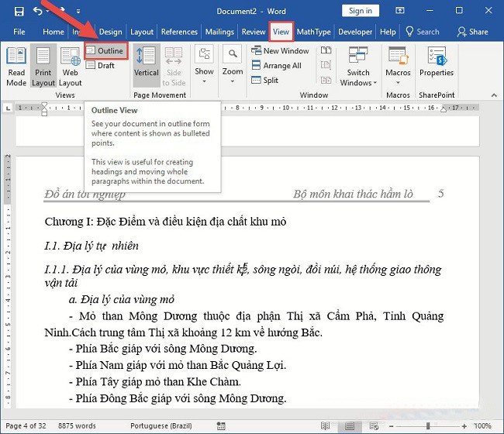504x434 pixels.
Task: Switch to Read Mode from status bar
Action: point(326,426)
